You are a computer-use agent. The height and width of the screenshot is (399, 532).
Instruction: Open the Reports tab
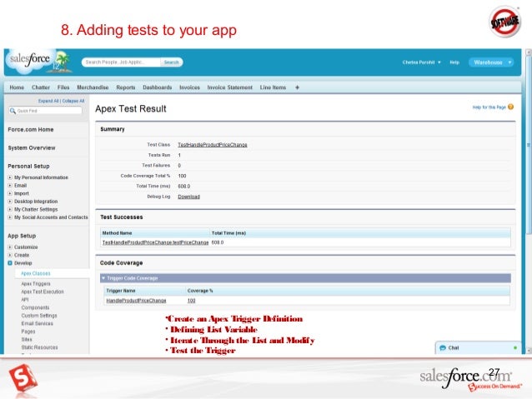pos(126,87)
